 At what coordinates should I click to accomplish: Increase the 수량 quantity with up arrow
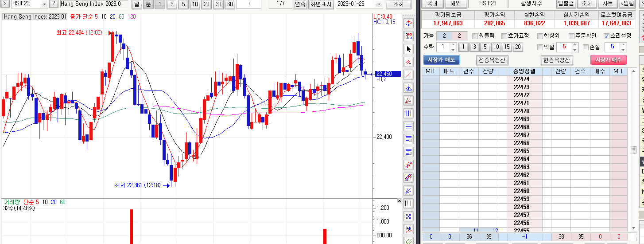[x=452, y=45]
